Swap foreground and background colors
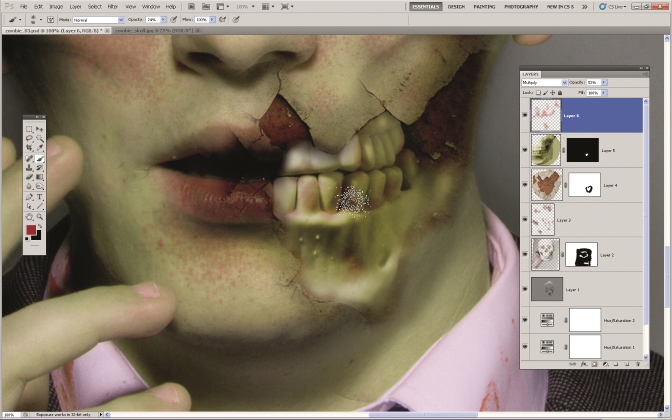 (x=39, y=226)
